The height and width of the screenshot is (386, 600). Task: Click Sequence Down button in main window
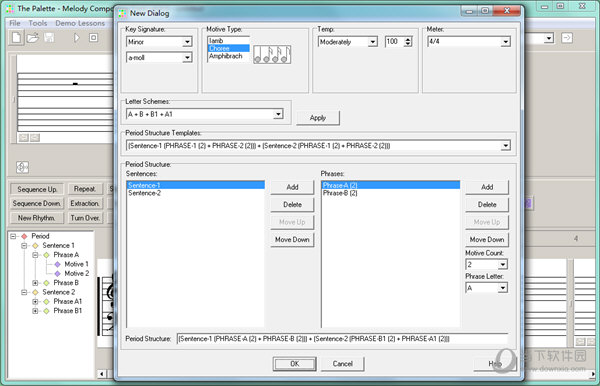click(37, 204)
